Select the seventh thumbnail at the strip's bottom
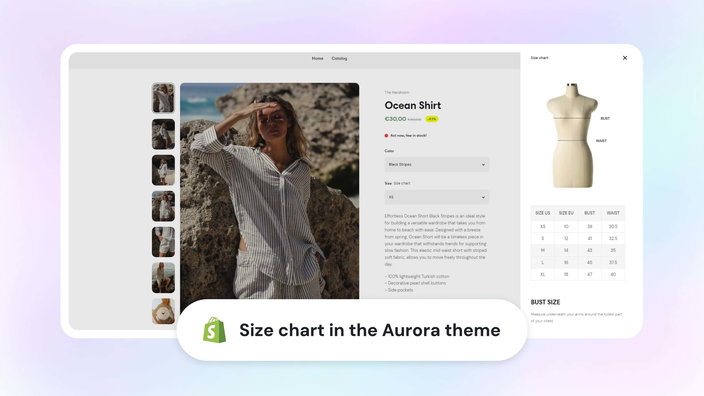 click(163, 311)
